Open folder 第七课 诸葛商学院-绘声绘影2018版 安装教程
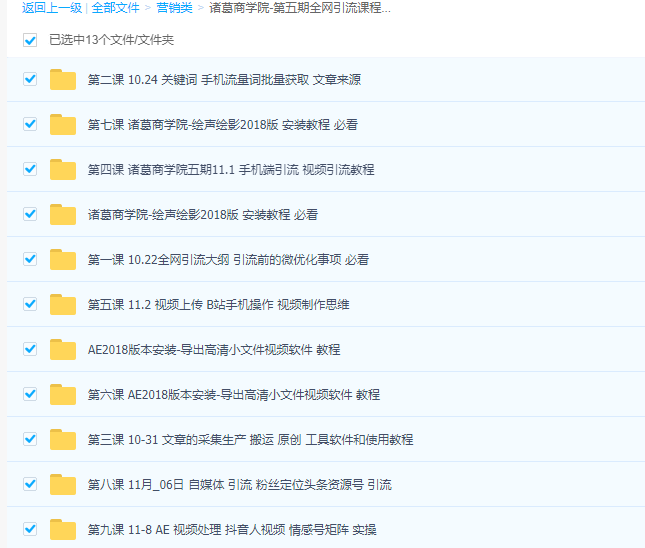The image size is (645, 548). click(x=223, y=124)
